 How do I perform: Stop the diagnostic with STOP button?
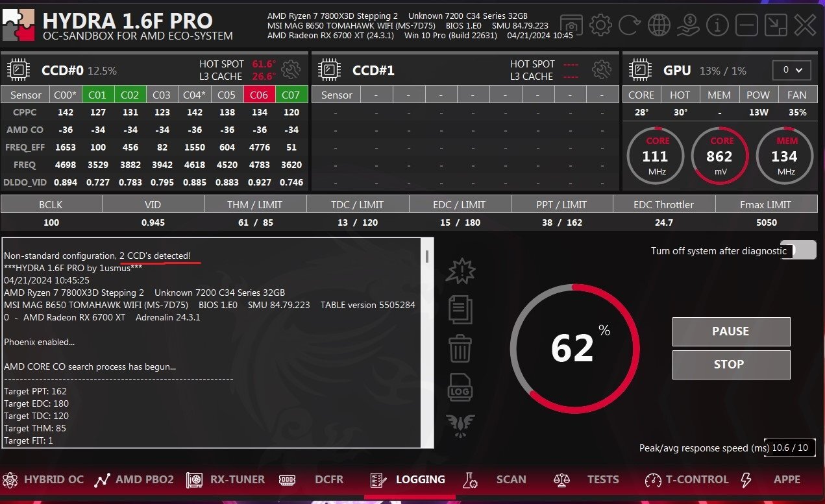(731, 365)
